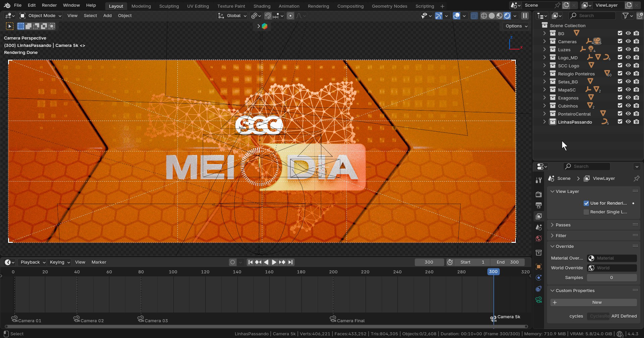Viewport: 644px width, 338px height.
Task: Open the Render properties tab
Action: [539, 194]
